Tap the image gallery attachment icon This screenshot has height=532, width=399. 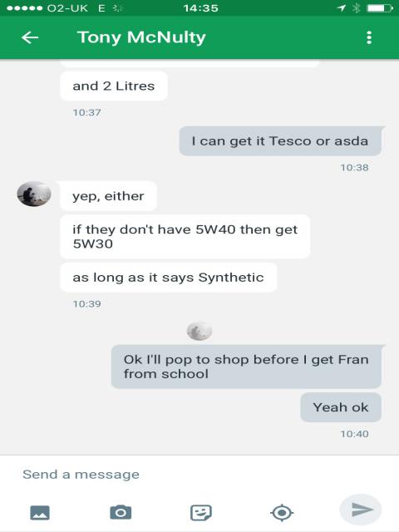coord(40,512)
